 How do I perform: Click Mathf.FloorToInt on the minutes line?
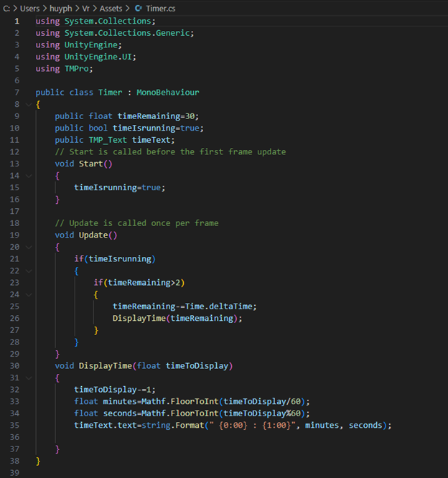click(168, 401)
